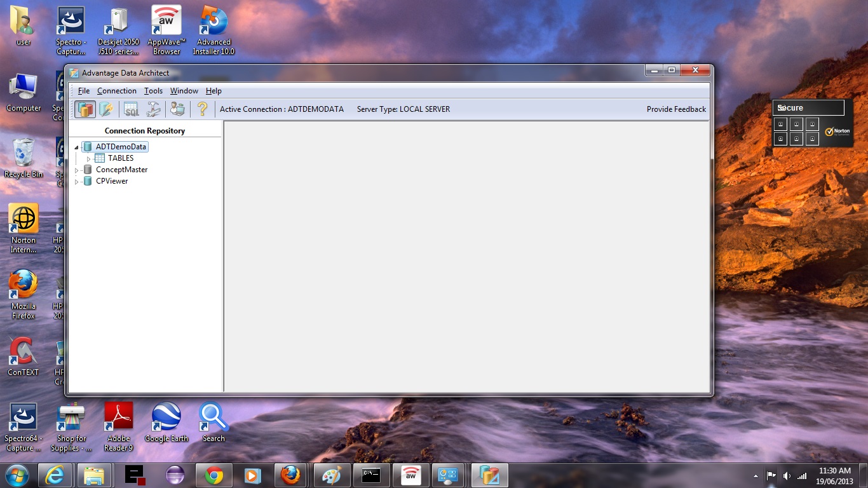The width and height of the screenshot is (868, 488).
Task: Expand the ConceptMaster connection node
Action: point(77,170)
